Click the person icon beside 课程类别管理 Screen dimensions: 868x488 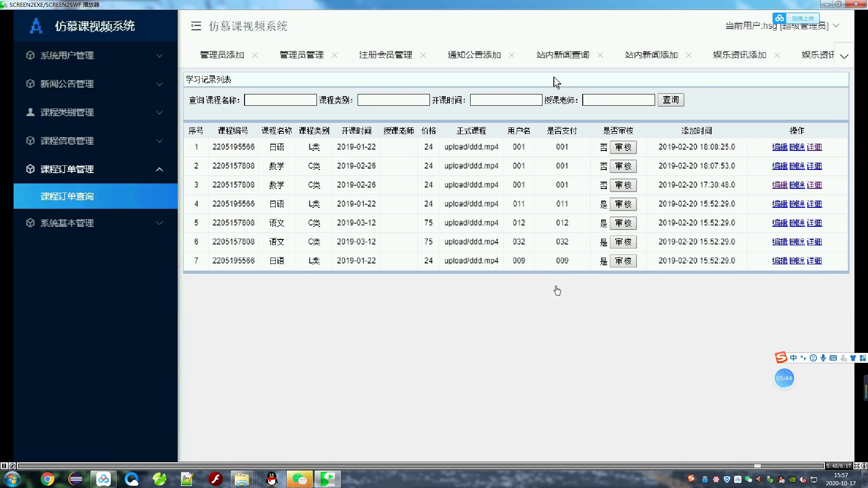(30, 112)
